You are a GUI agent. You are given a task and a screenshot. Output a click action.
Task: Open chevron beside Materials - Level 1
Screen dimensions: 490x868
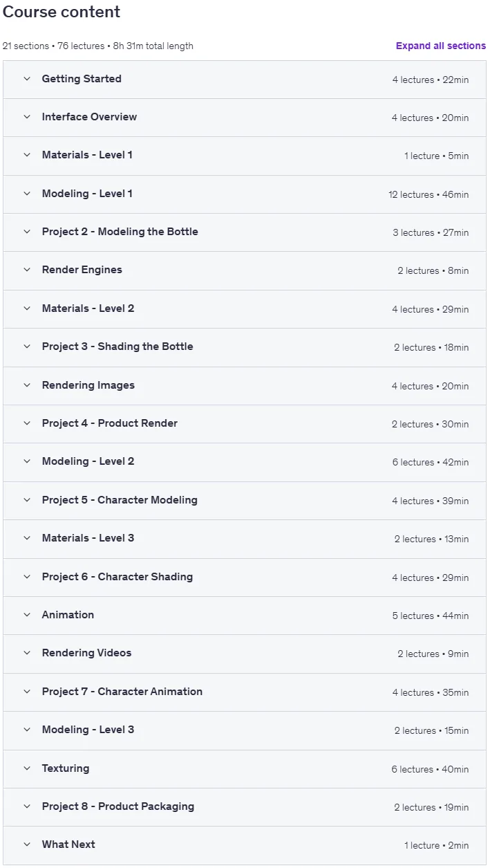pos(27,155)
